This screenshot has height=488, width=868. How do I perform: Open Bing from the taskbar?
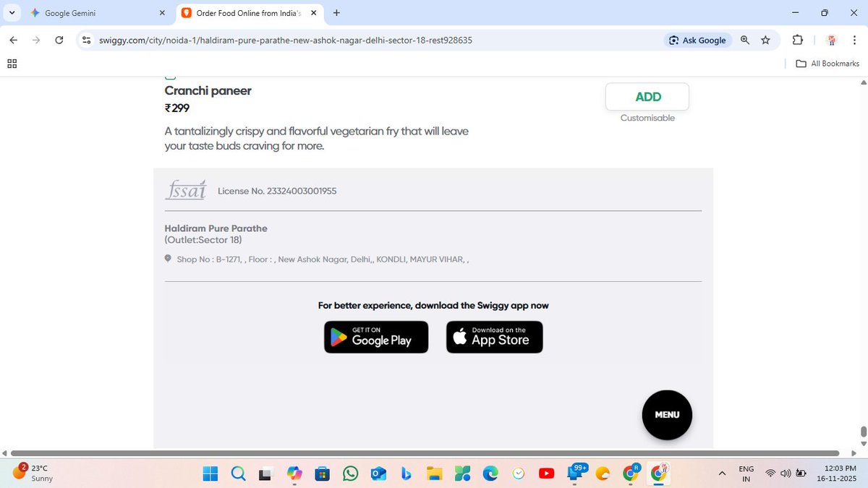407,474
